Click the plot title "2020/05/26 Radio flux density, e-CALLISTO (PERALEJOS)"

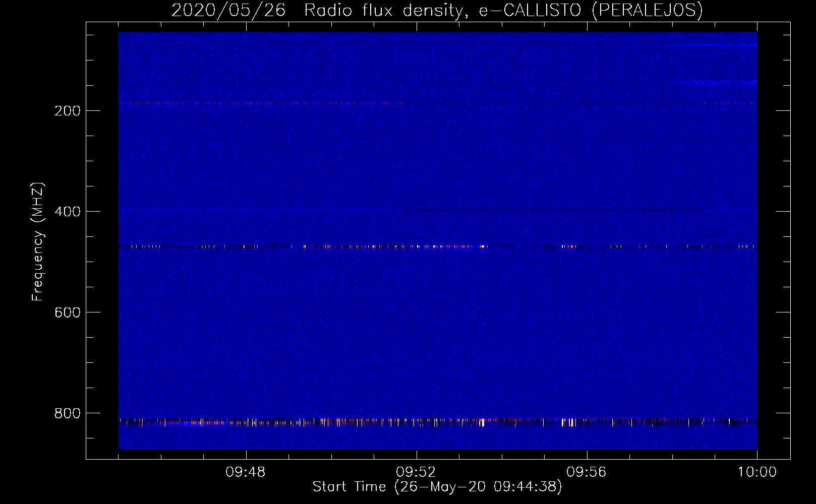pos(437,10)
